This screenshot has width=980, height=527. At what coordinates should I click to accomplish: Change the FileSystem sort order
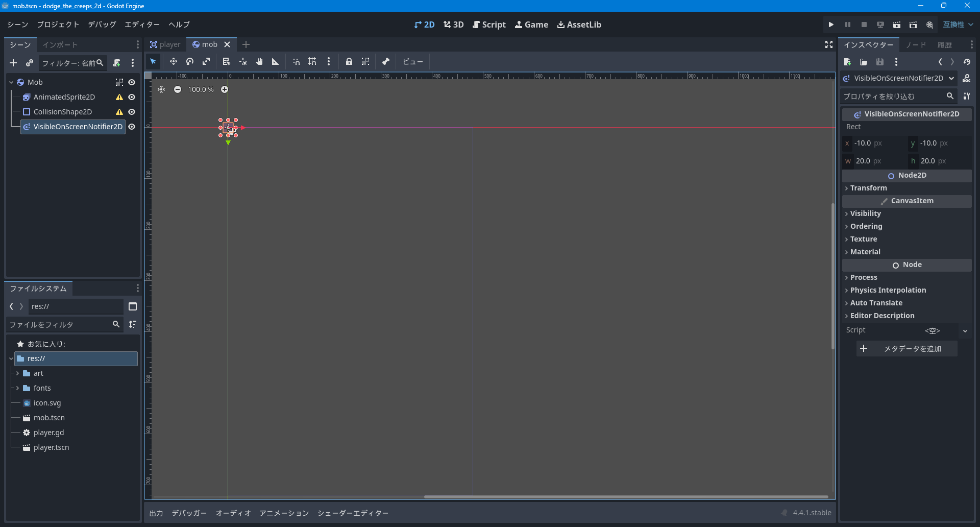pos(133,324)
